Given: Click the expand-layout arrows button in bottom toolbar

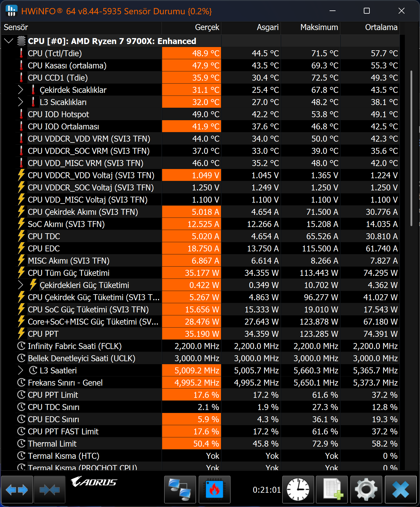Looking at the screenshot, I should tap(17, 489).
